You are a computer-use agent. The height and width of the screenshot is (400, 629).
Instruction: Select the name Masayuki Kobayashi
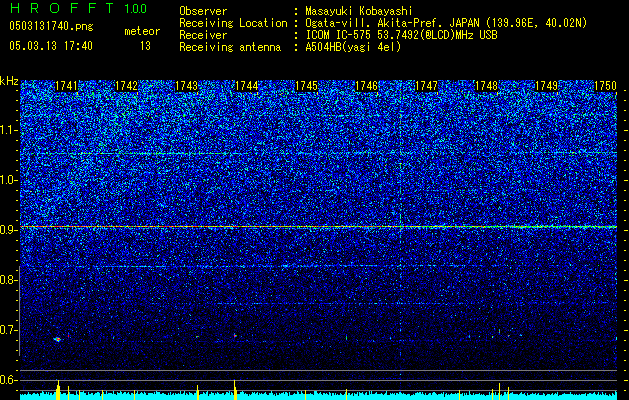pos(359,11)
